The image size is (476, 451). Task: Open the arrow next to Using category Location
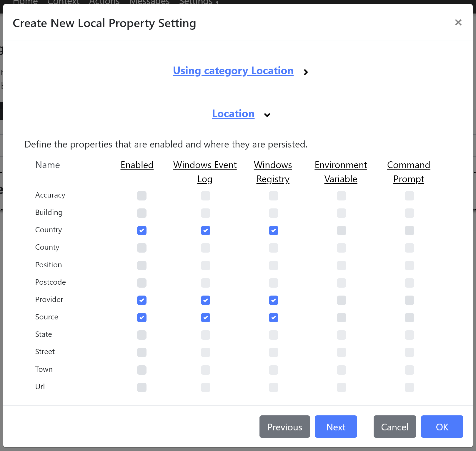pos(306,72)
